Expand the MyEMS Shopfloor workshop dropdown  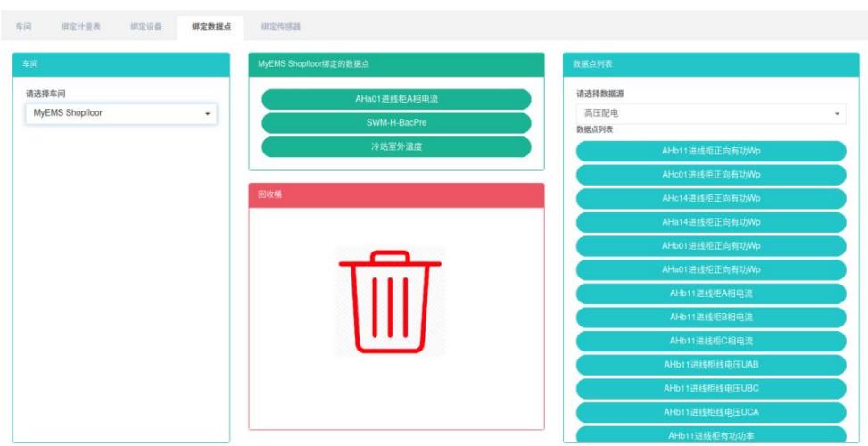tap(120, 114)
